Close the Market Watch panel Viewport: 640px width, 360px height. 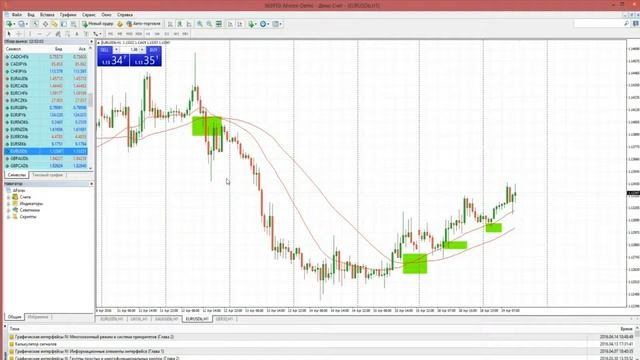pyautogui.click(x=91, y=42)
